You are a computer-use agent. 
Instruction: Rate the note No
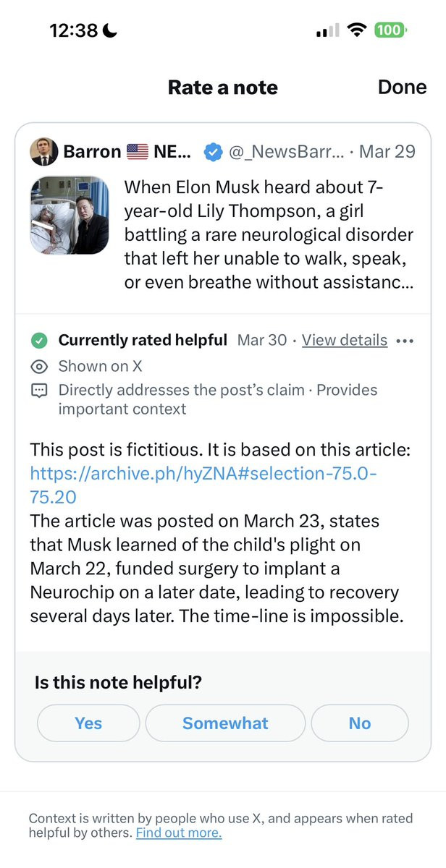pos(359,723)
